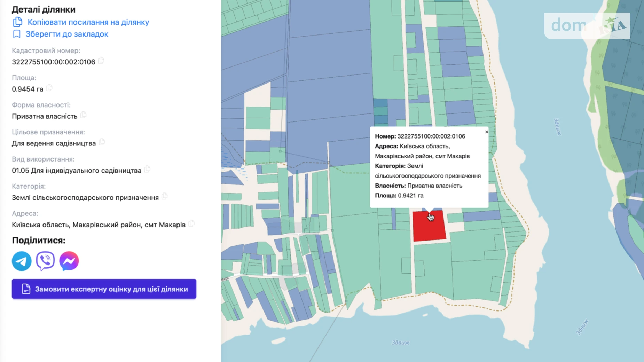Copy the area value 0.9454 га
Screen dimensions: 644x362
pyautogui.click(x=49, y=88)
